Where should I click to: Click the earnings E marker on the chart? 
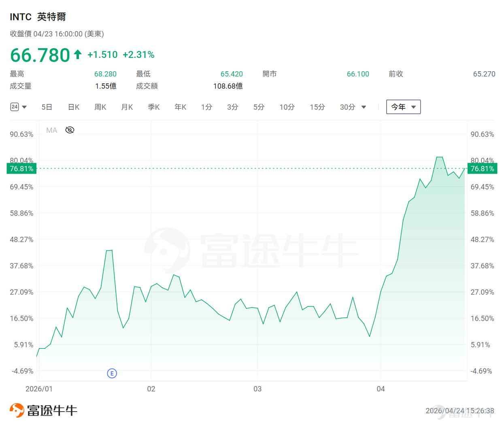pos(112,373)
